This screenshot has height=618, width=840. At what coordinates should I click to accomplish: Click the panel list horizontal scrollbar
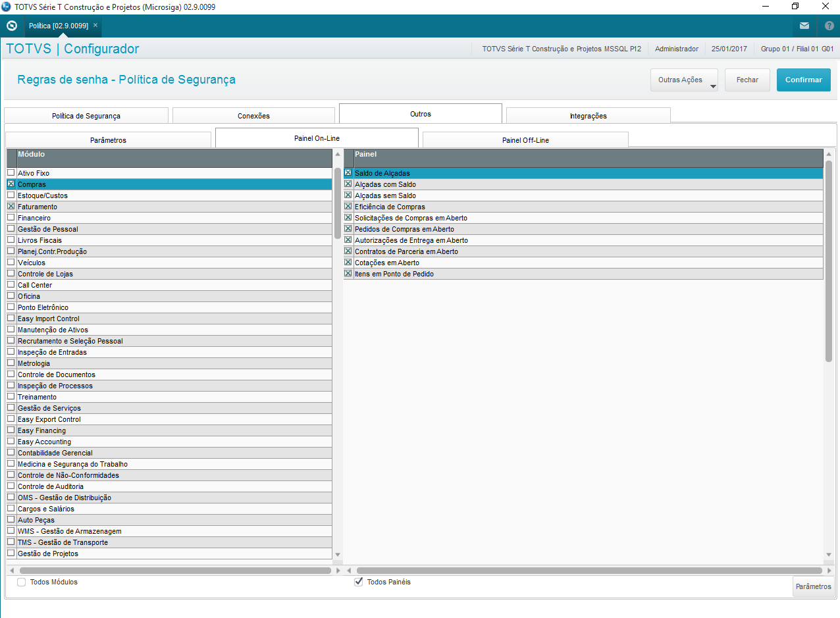(x=589, y=571)
